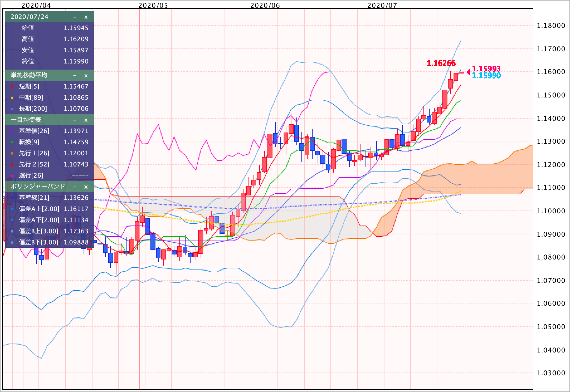The width and height of the screenshot is (570, 392).
Task: Click the 偏差A上[2.00] color marker
Action: [12, 209]
